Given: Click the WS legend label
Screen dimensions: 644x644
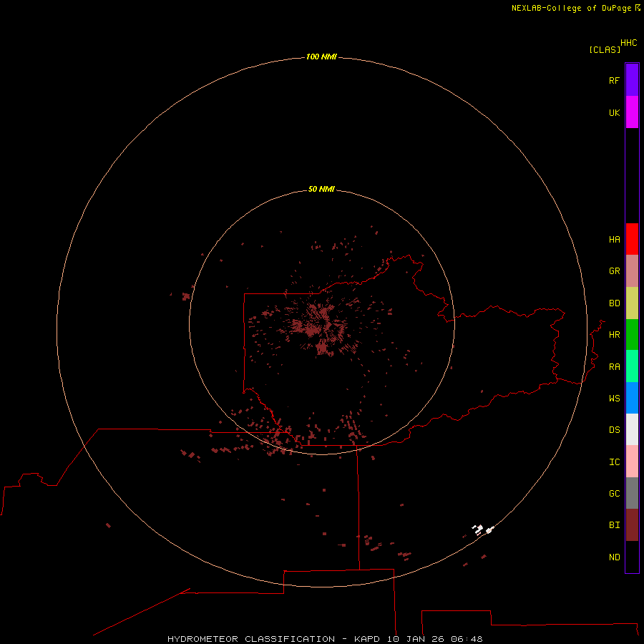Looking at the screenshot, I should tap(614, 399).
